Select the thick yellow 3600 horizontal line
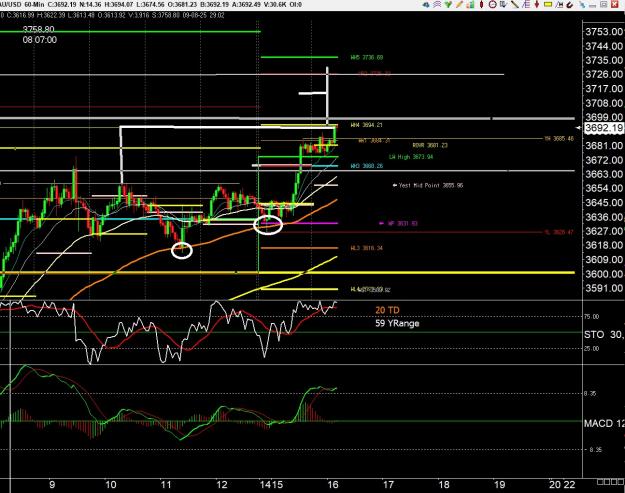625x493 pixels. (287, 273)
